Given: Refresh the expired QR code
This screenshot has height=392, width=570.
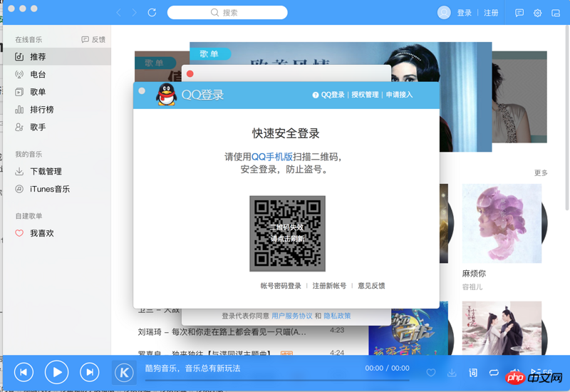Looking at the screenshot, I should [287, 234].
